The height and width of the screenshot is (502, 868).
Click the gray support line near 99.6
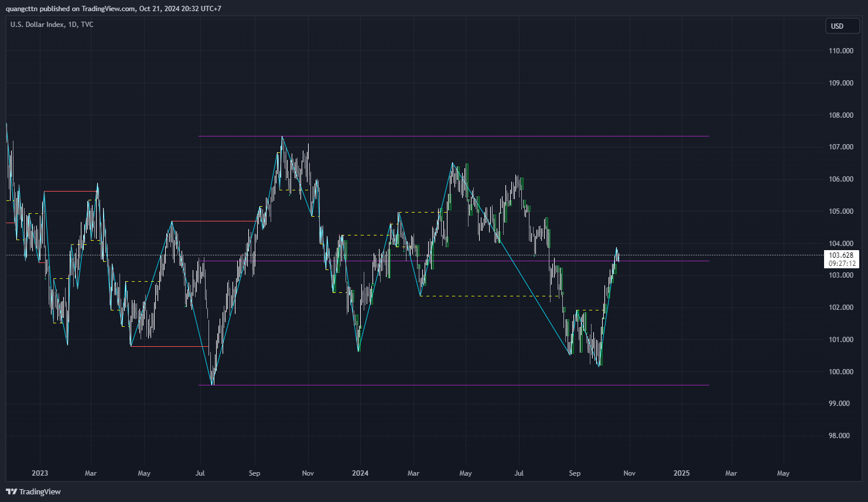pyautogui.click(x=454, y=385)
